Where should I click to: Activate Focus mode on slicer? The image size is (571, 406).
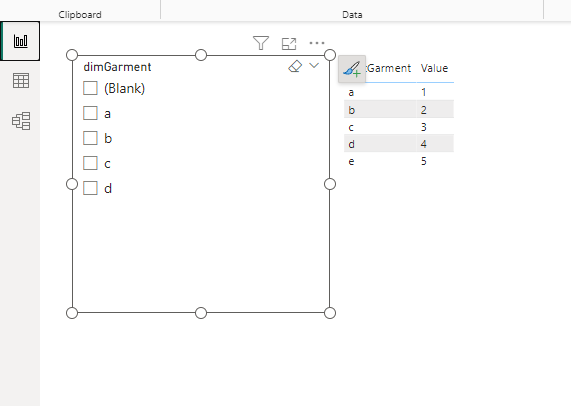(x=289, y=44)
